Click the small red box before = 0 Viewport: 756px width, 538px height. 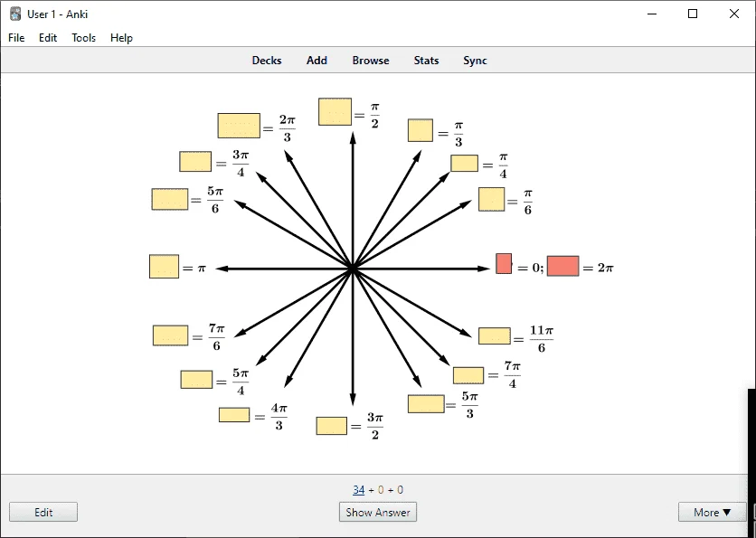pyautogui.click(x=504, y=263)
